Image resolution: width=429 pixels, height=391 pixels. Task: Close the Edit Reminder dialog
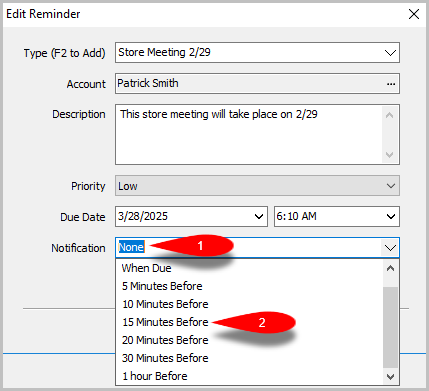(x=414, y=14)
